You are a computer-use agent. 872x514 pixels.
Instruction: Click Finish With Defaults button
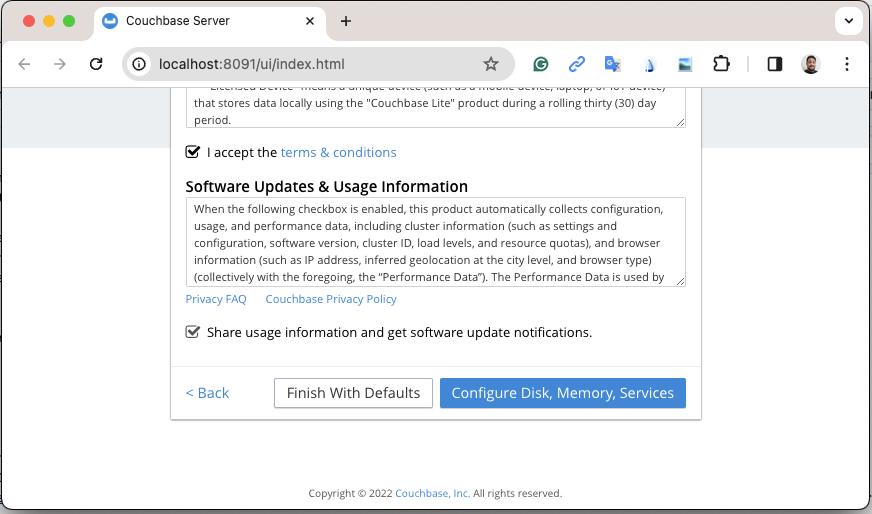click(353, 393)
